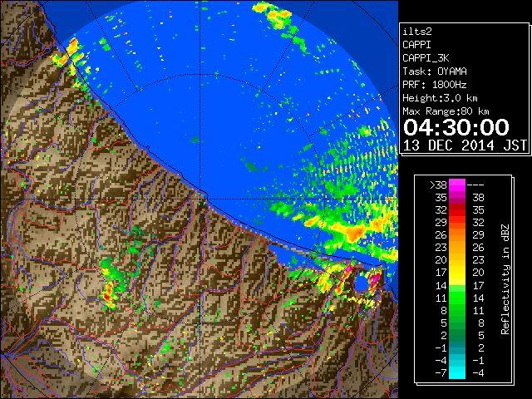Screen dimensions: 532x399
Task: Click the cyan -7 dBZ legend swatch
Action: (x=457, y=372)
